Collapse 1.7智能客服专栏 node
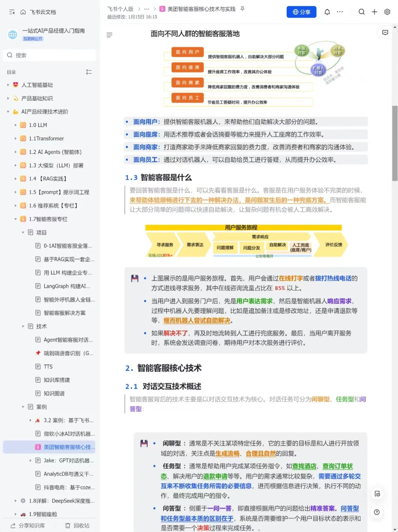The width and height of the screenshot is (398, 532). click(x=15, y=219)
